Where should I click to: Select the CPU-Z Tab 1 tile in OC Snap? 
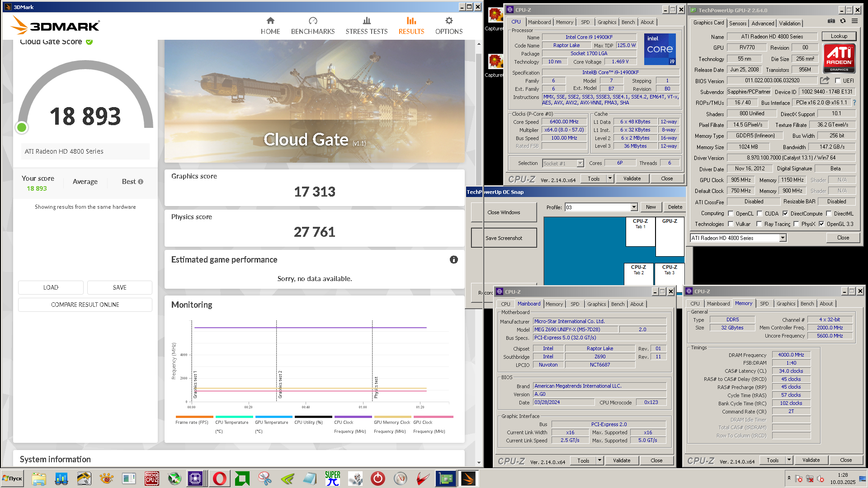(640, 232)
